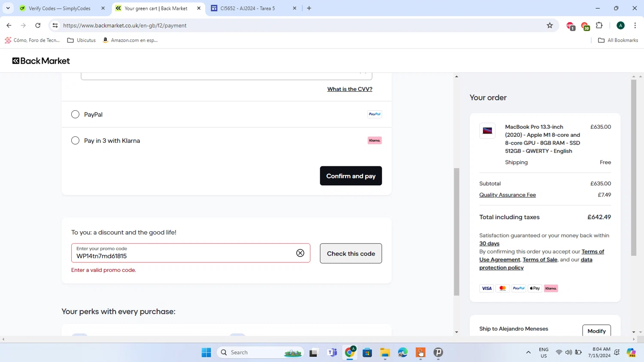Click the PayPal logo in the payment row
Viewport: 644px width, 362px height.
pyautogui.click(x=374, y=114)
